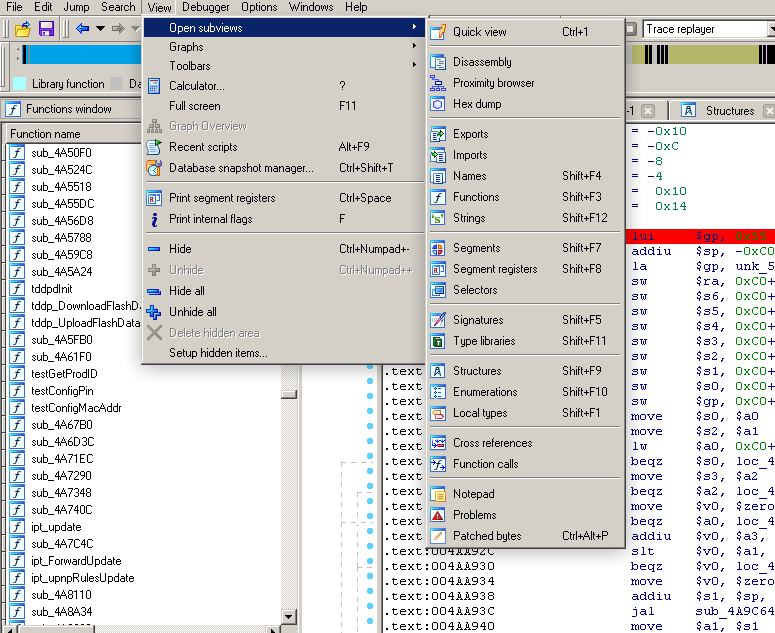The height and width of the screenshot is (633, 775).
Task: Click the Open file toolbar icon
Action: coord(23,29)
